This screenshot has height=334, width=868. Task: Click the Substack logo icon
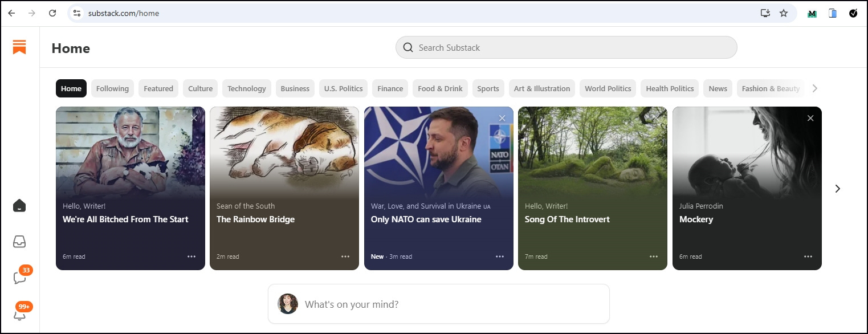pos(19,47)
